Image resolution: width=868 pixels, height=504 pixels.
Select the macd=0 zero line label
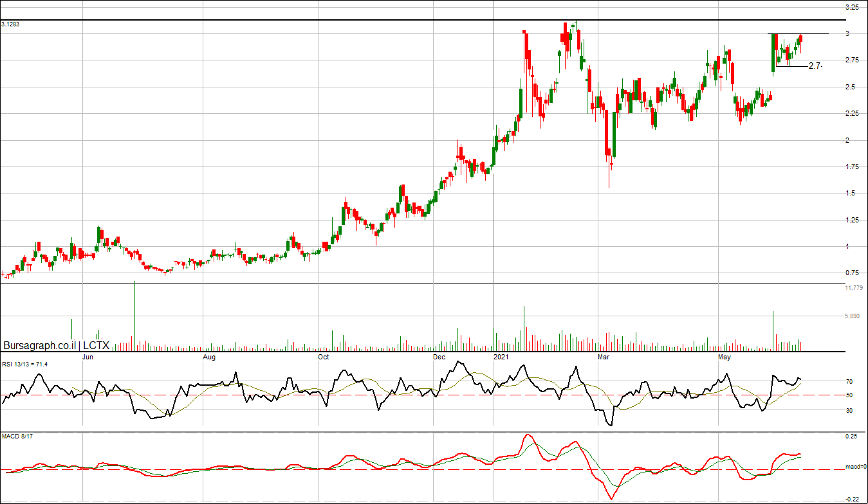pyautogui.click(x=855, y=467)
